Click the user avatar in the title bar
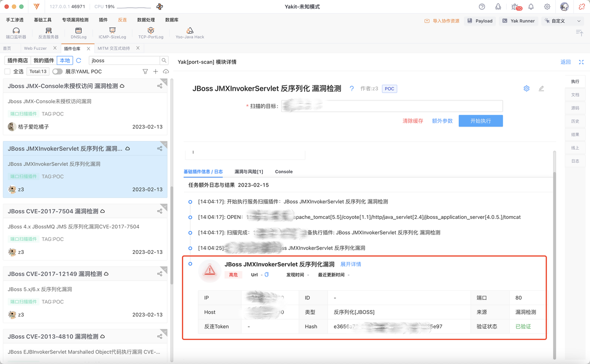The height and width of the screenshot is (364, 590). click(x=565, y=7)
